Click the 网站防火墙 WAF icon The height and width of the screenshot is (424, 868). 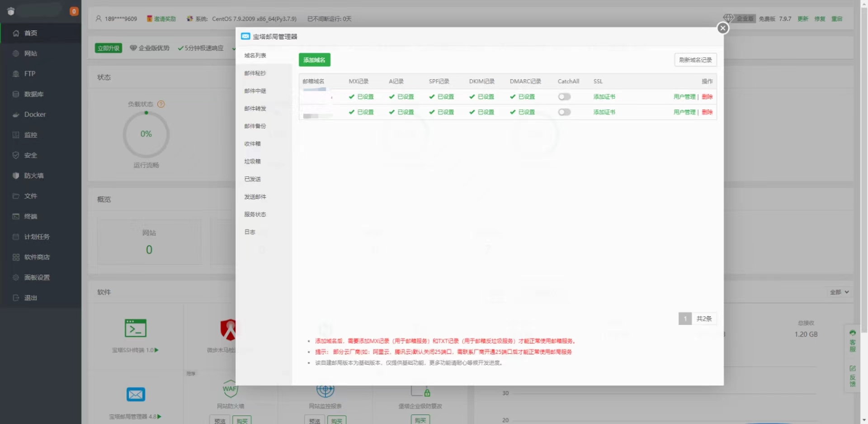tap(230, 388)
